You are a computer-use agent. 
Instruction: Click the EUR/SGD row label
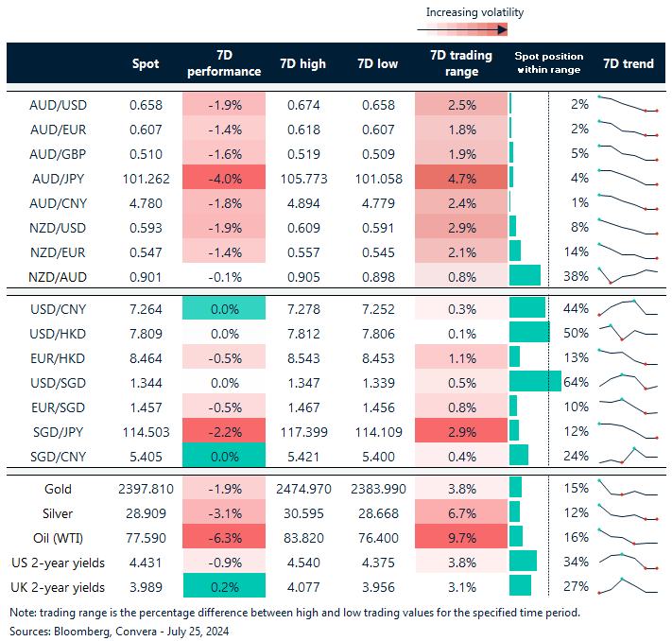[58, 407]
